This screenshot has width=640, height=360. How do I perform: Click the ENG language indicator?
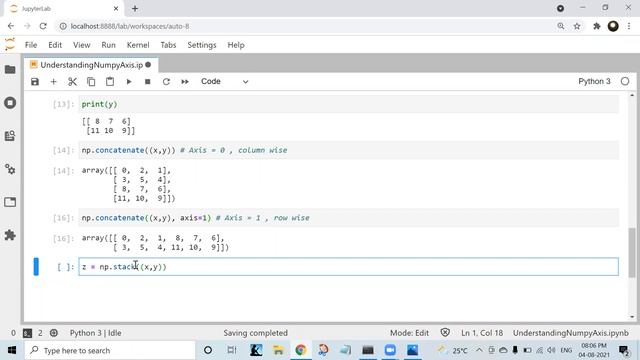pos(566,350)
